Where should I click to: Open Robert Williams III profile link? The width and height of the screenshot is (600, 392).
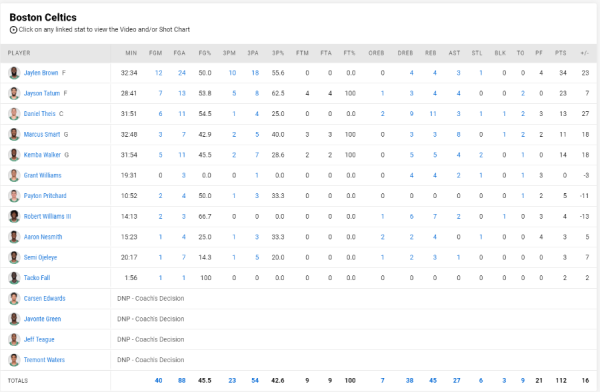point(47,216)
